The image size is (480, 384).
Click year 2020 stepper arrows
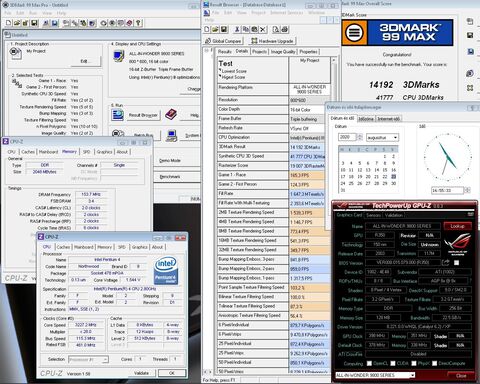pos(360,137)
